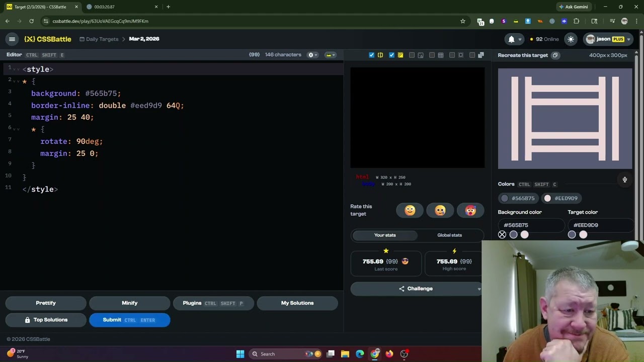Rate target with the middle emoji
This screenshot has height=362, width=644.
(x=440, y=210)
